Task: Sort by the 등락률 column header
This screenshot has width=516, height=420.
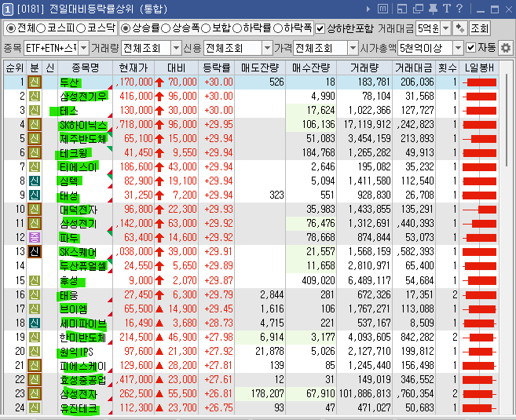Action: coord(216,68)
